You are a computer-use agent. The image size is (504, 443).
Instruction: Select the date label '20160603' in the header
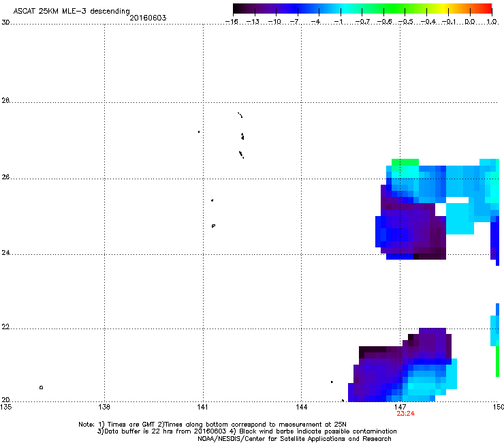pyautogui.click(x=148, y=18)
